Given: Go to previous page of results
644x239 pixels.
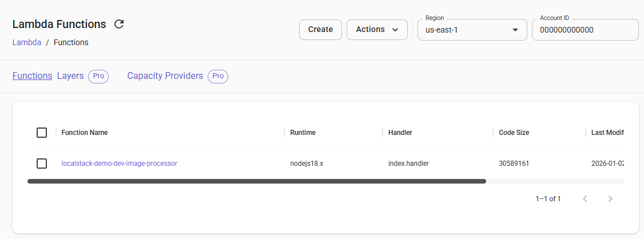Looking at the screenshot, I should pyautogui.click(x=585, y=199).
